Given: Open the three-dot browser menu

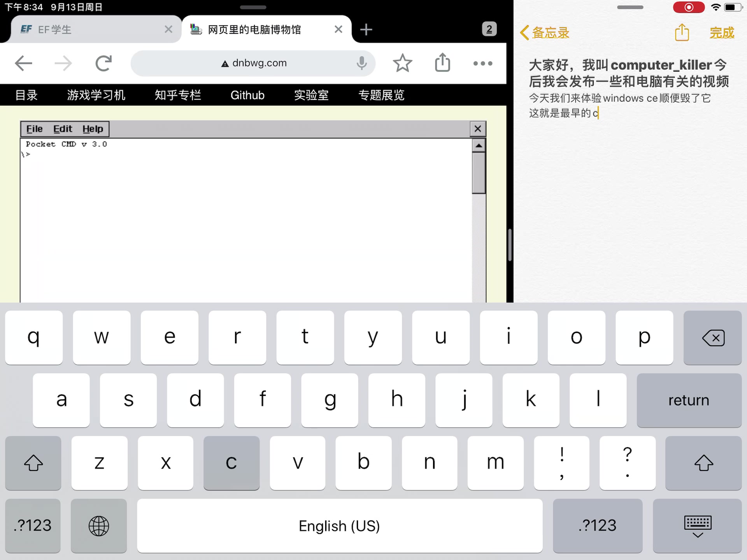Looking at the screenshot, I should (x=482, y=63).
